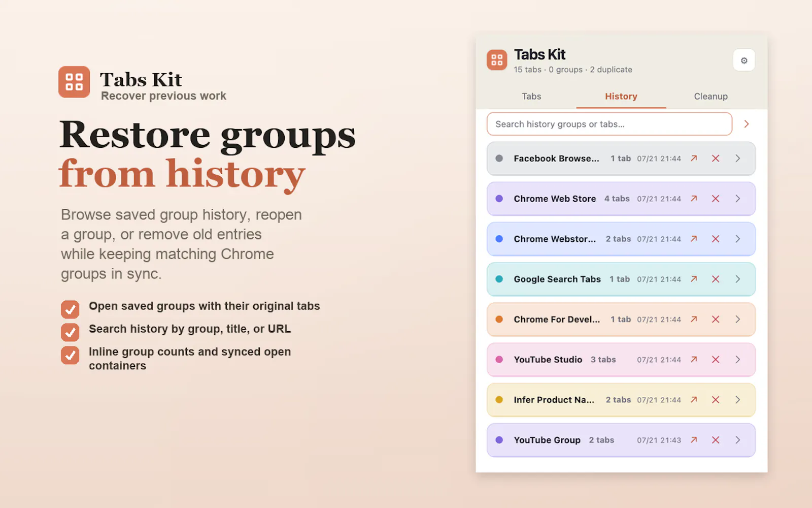Viewport: 812px width, 508px height.
Task: Focus the search history groups field
Action: (610, 124)
